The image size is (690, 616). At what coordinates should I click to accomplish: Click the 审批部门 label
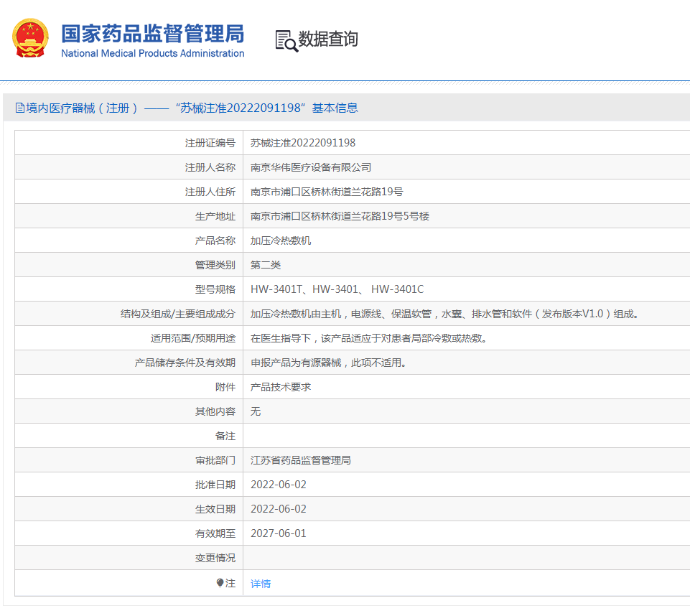click(215, 460)
